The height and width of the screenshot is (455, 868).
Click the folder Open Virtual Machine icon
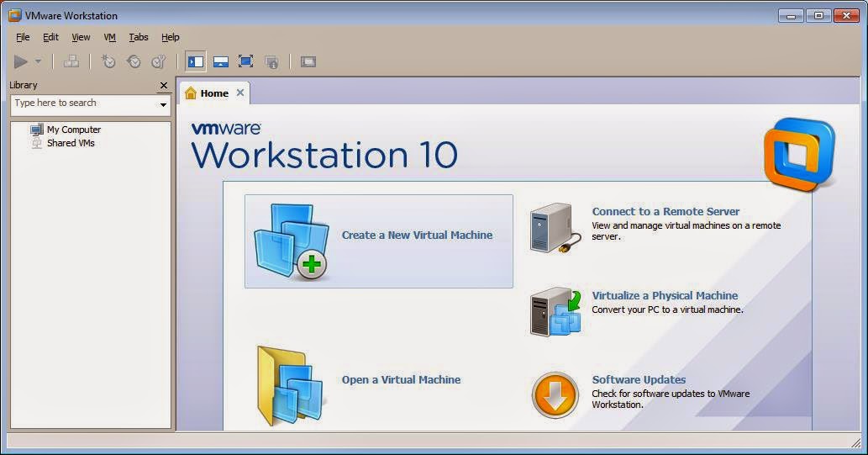pyautogui.click(x=290, y=386)
